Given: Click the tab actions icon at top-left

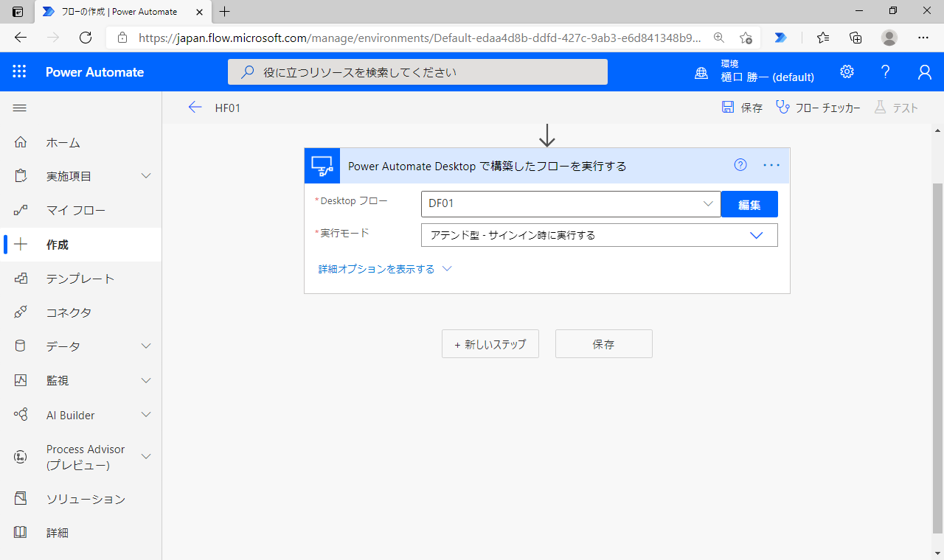Looking at the screenshot, I should pos(18,12).
